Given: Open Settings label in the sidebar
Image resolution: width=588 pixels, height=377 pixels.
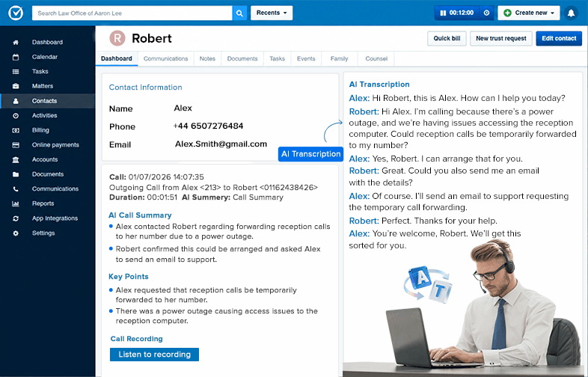Looking at the screenshot, I should (x=43, y=233).
